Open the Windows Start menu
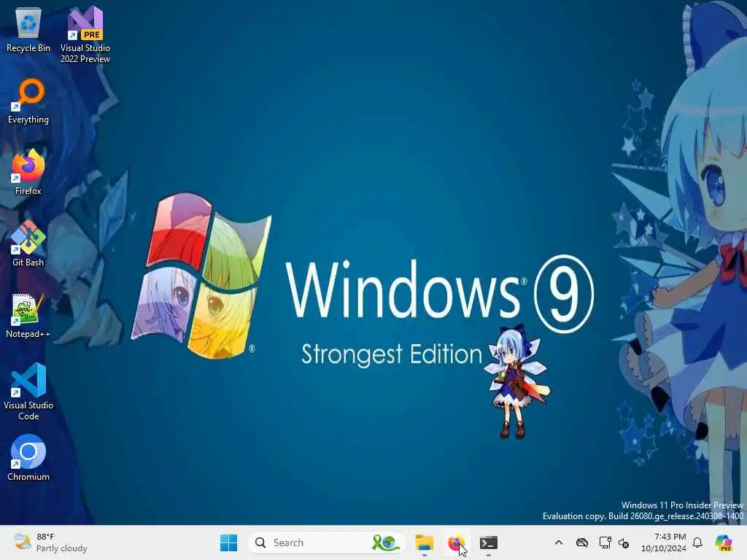This screenshot has width=747, height=560. 228,542
